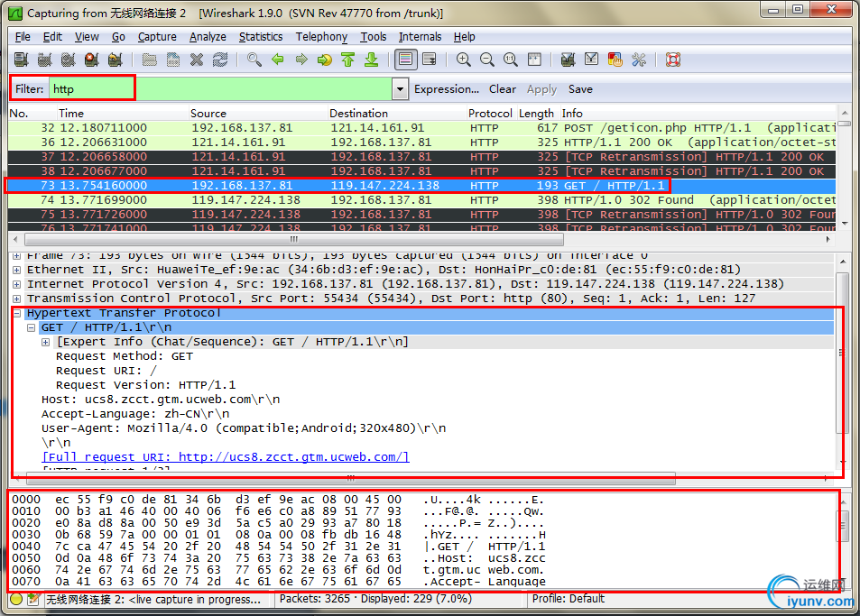Open the display filters dialog icon

pyautogui.click(x=591, y=60)
